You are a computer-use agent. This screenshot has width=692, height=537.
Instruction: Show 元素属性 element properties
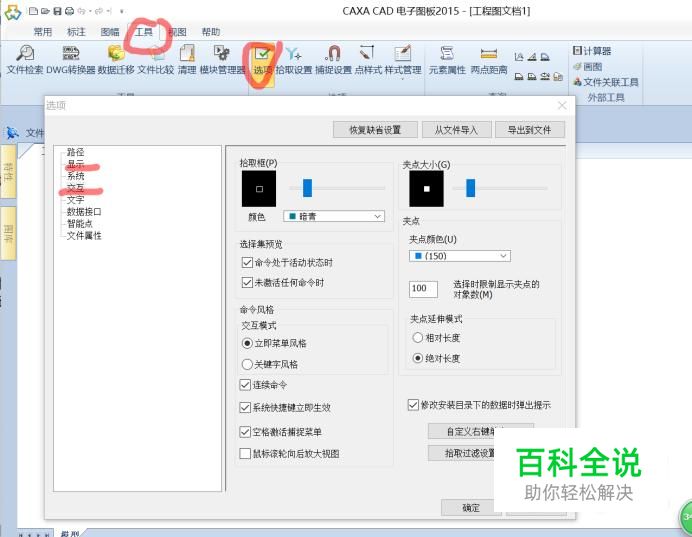click(447, 60)
